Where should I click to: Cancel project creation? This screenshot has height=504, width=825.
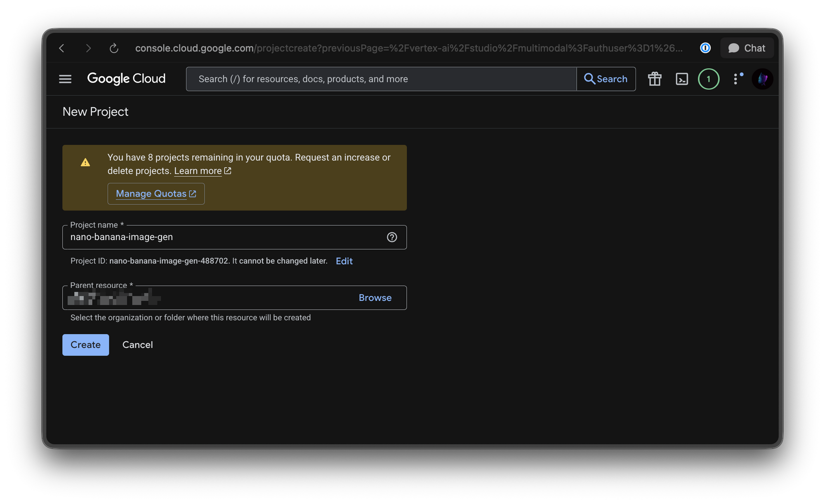point(137,345)
